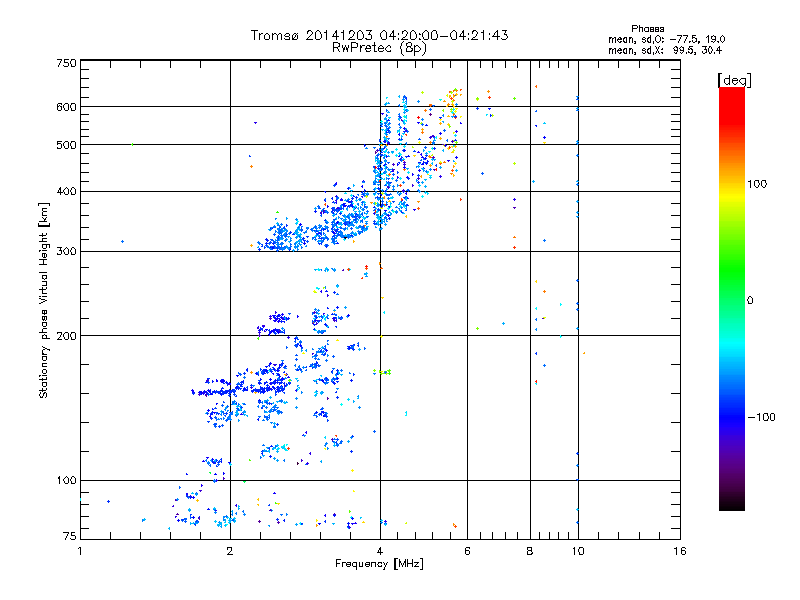Click the x-axis tick label '4'
800x600 pixels.
click(380, 551)
